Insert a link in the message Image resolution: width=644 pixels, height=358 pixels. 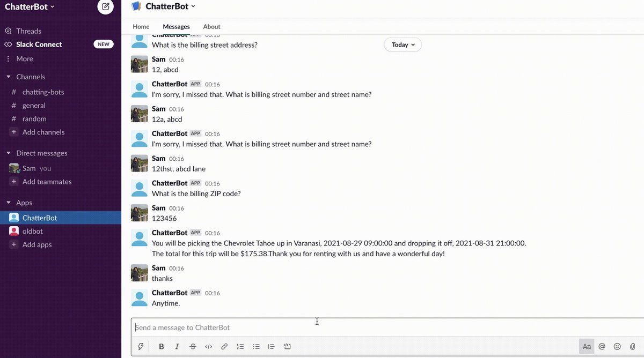(x=224, y=347)
